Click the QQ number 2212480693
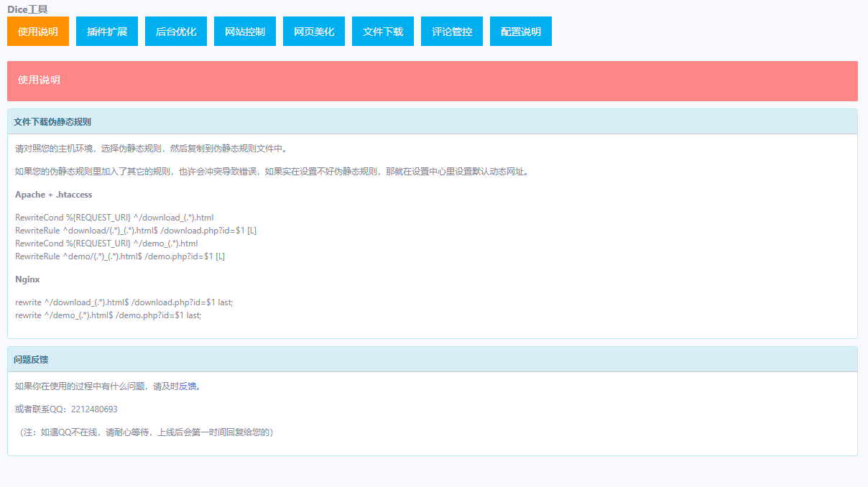 tap(94, 409)
